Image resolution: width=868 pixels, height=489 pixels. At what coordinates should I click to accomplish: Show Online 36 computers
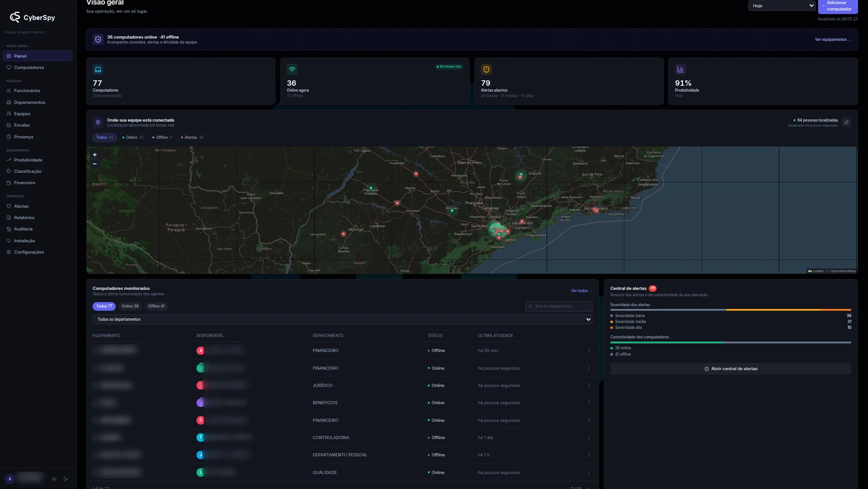130,306
